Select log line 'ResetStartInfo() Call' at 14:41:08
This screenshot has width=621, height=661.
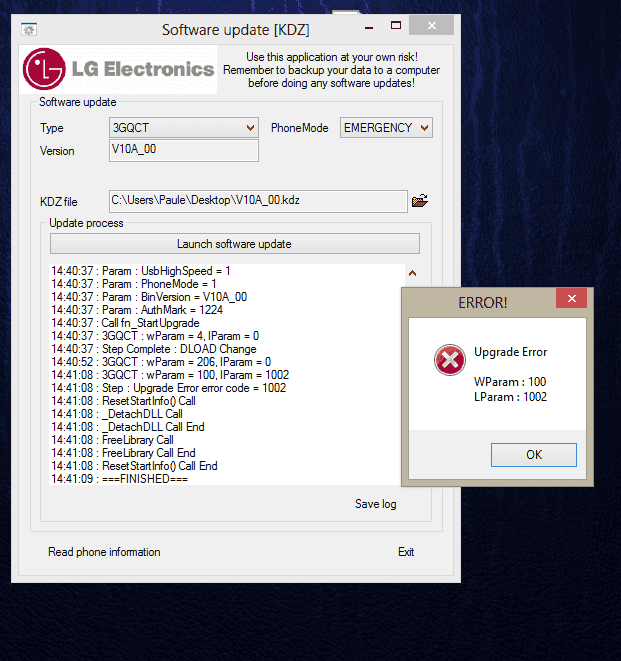point(124,401)
